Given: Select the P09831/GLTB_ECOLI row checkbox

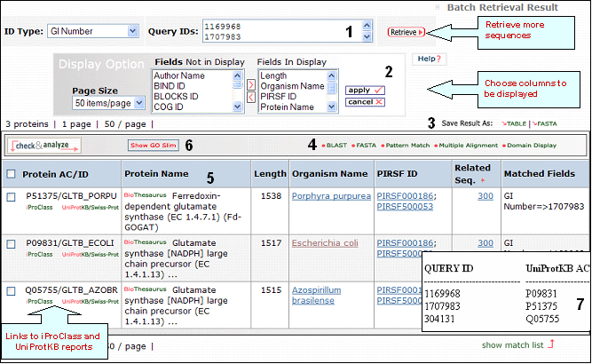Looking at the screenshot, I should coord(11,243).
